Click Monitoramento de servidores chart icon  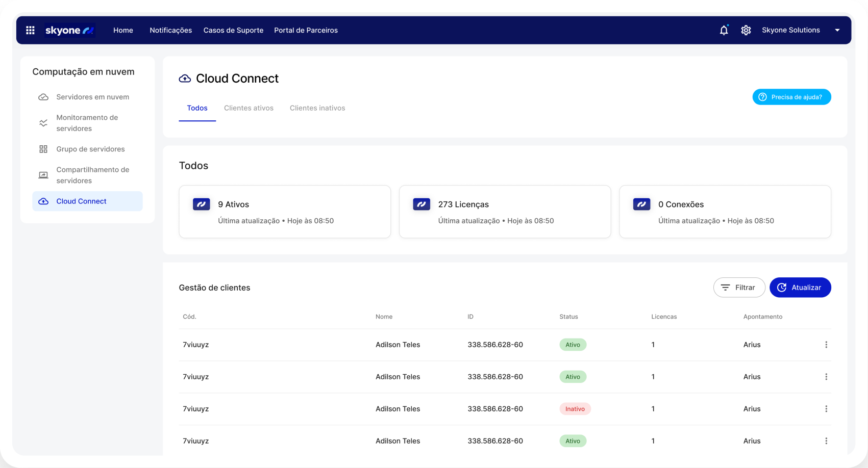[43, 123]
